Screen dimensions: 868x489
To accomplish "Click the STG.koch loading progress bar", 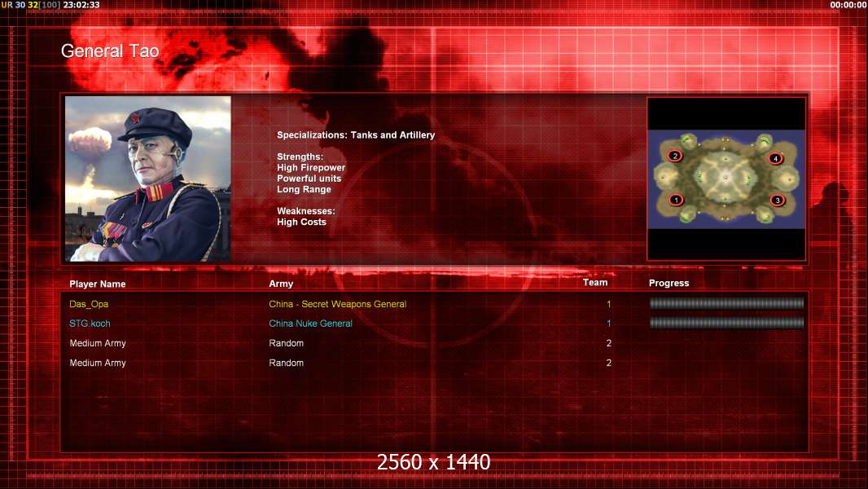I will coord(726,323).
